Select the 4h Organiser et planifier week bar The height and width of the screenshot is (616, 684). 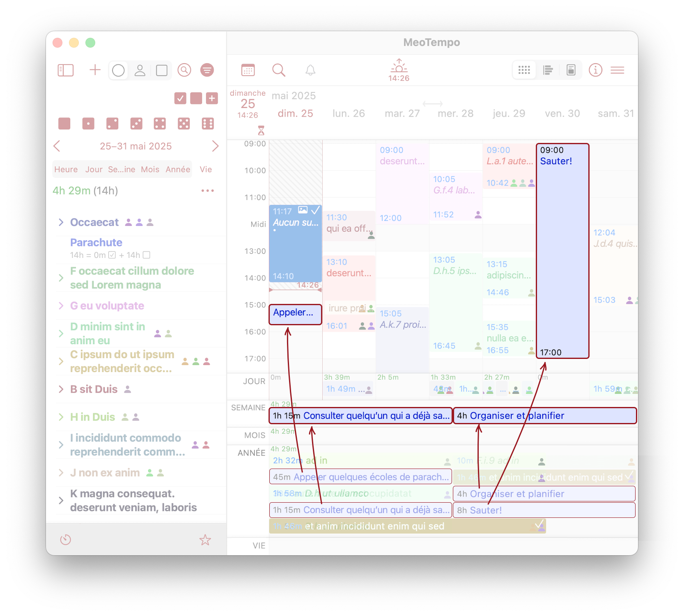pyautogui.click(x=545, y=416)
